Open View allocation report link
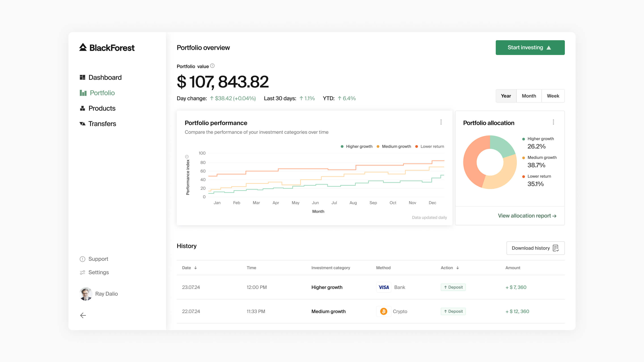Image resolution: width=644 pixels, height=362 pixels. pyautogui.click(x=527, y=216)
